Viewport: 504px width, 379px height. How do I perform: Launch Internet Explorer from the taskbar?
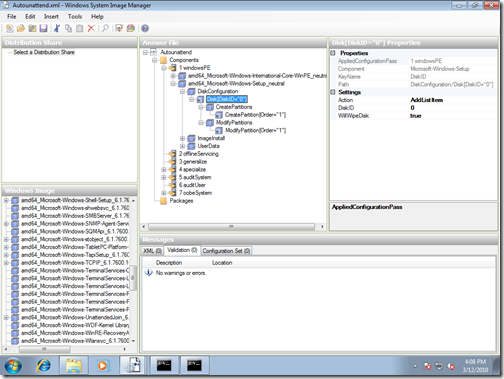[x=44, y=366]
